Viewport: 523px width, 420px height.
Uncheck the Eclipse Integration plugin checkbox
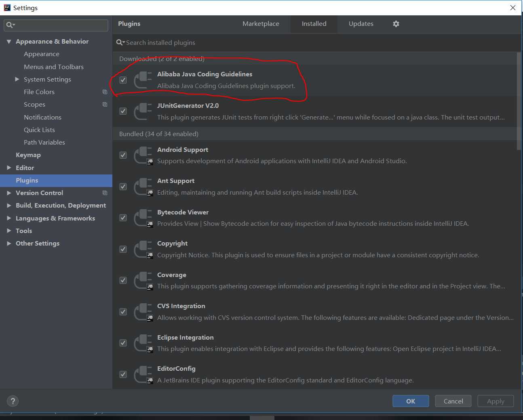[123, 343]
